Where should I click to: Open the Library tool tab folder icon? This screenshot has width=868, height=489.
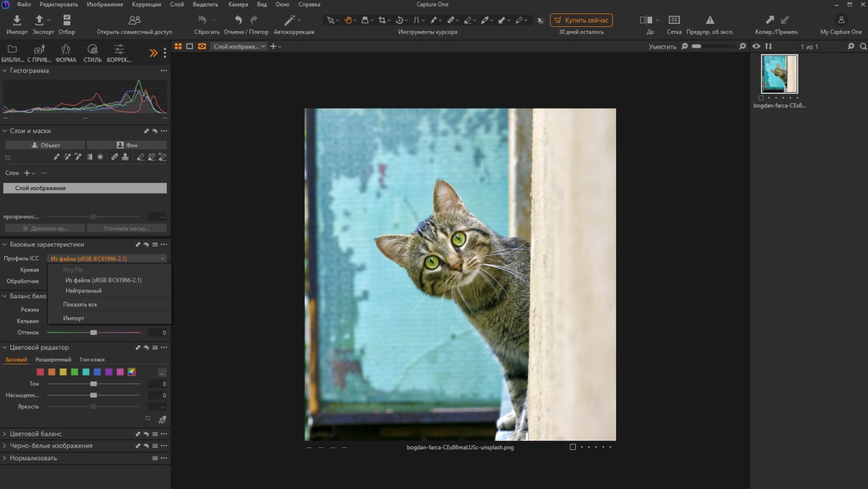(12, 50)
